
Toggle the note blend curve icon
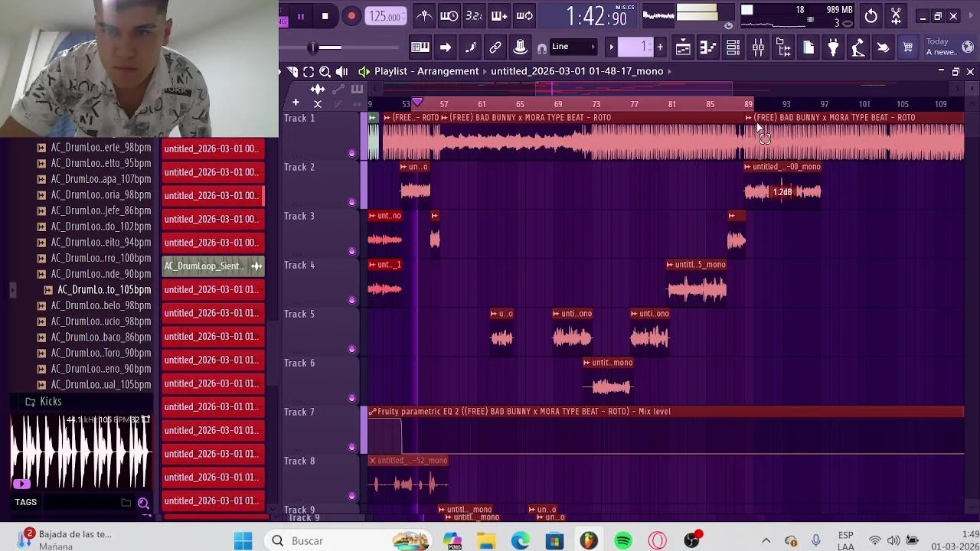coord(470,47)
